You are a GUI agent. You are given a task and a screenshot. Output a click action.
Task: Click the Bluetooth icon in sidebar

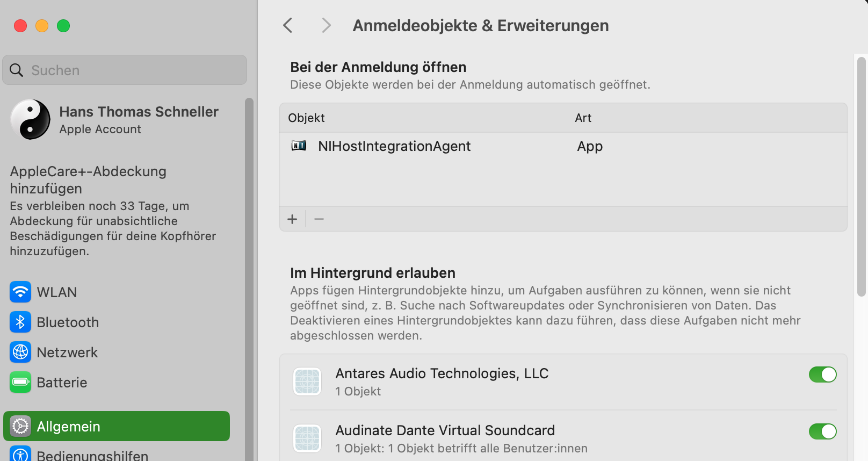coord(20,322)
